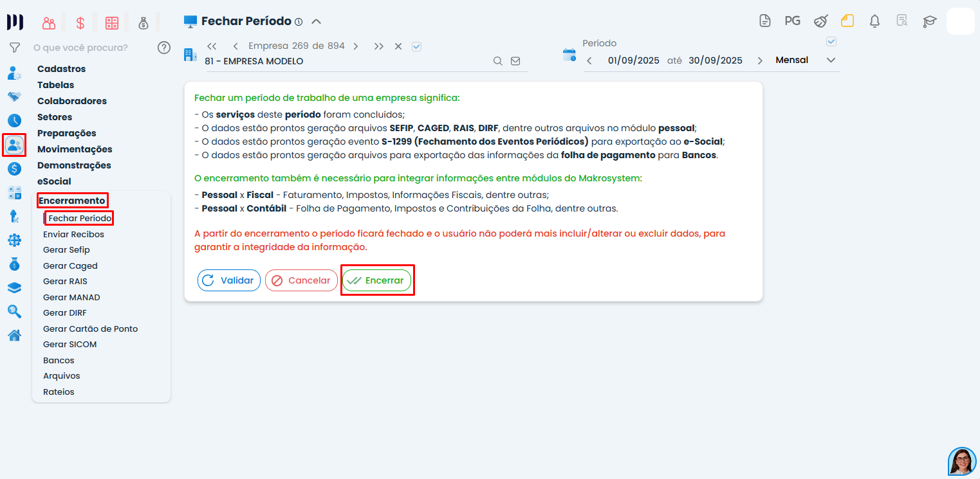This screenshot has width=980, height=479.
Task: Click the 'O que você procura?' search field
Action: coord(80,48)
